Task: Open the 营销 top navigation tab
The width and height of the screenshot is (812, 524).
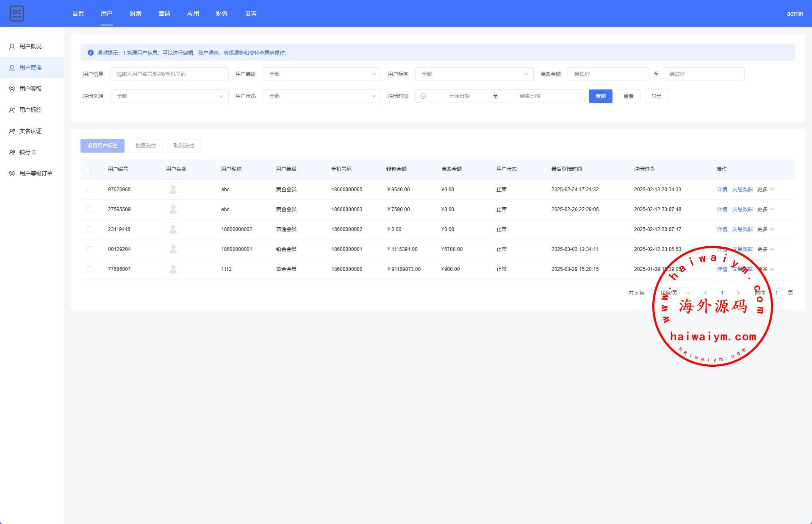Action: 164,14
